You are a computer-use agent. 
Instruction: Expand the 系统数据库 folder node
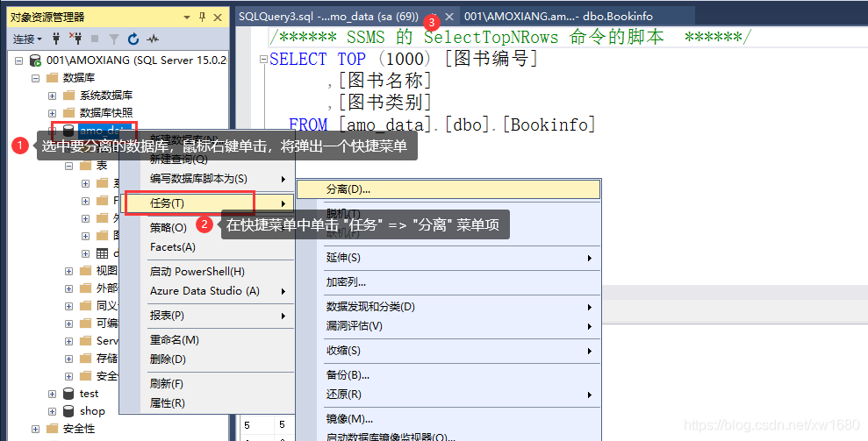pos(52,95)
